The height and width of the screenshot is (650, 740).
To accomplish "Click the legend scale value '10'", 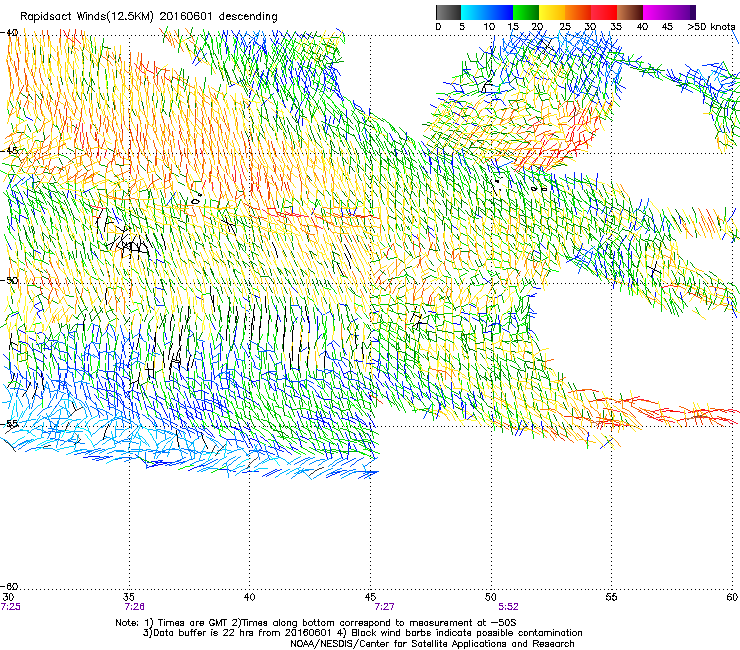I will click(x=489, y=27).
